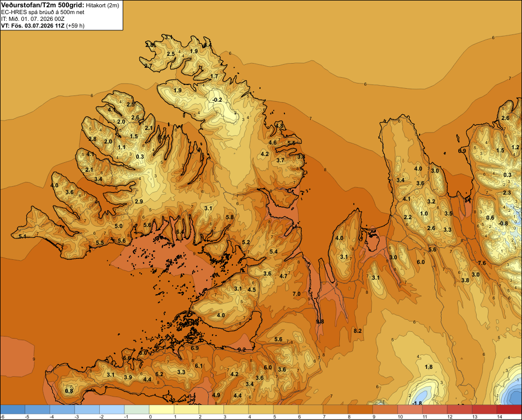Pick the pale green legend swatch between -1 and 0
522x420 pixels.
[x=136, y=409]
